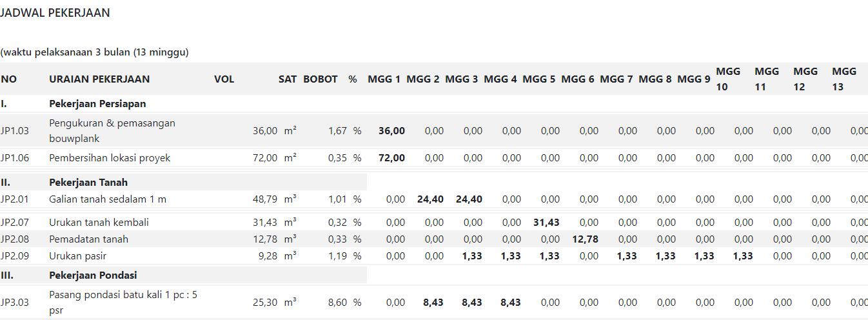Click the Pekerjaan Pondasi section heading
Viewport: 868px width, 320px height.
pyautogui.click(x=93, y=275)
